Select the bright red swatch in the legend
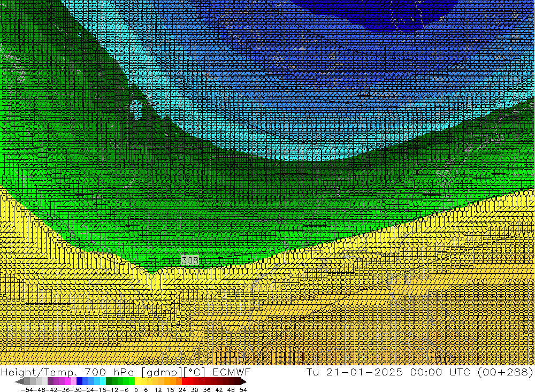 click(185, 381)
